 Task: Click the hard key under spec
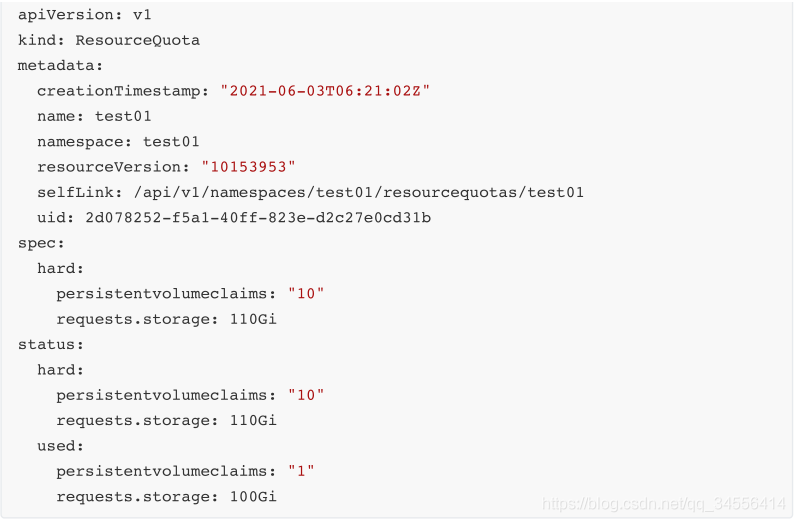pyautogui.click(x=60, y=269)
